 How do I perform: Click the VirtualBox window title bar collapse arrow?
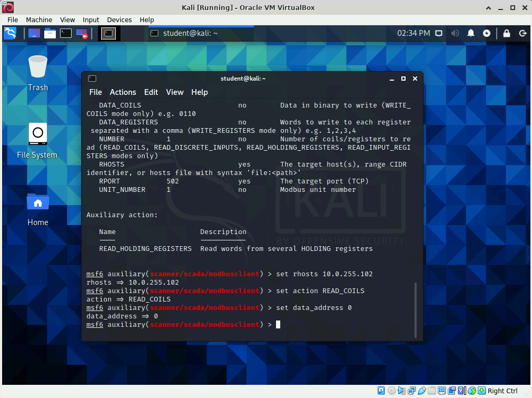pos(489,8)
